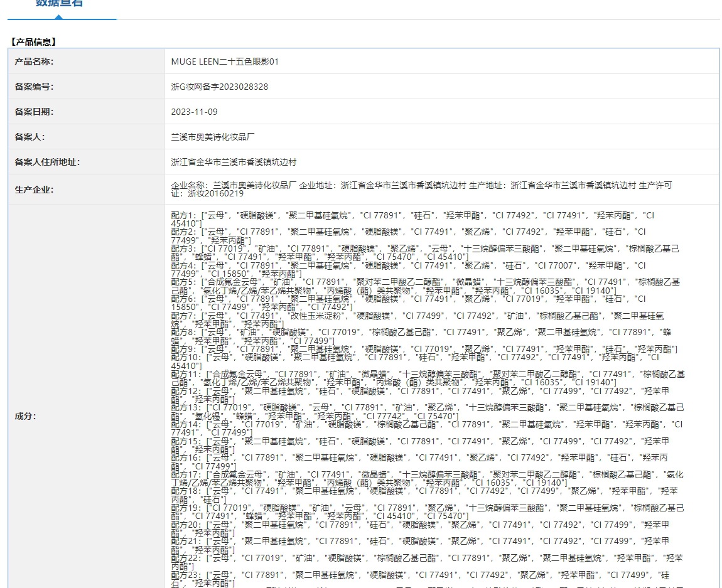Click the 配方11 line label
Screen dimensions: 722x588
186,374
